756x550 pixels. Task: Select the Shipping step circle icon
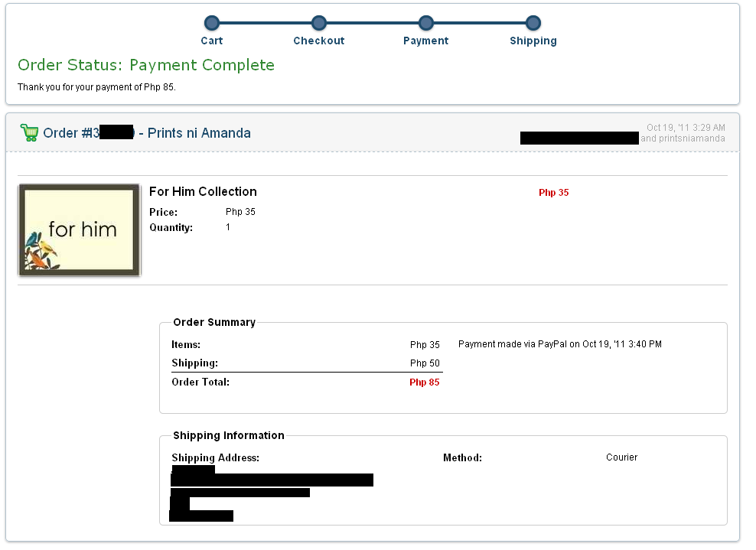[x=533, y=22]
